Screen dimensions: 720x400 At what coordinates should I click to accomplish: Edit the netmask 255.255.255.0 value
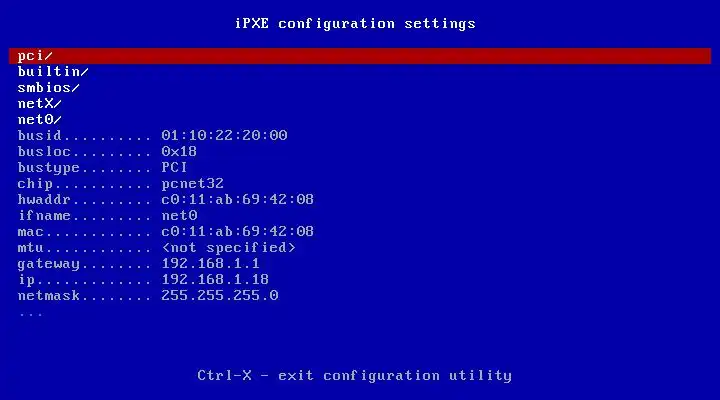219,296
